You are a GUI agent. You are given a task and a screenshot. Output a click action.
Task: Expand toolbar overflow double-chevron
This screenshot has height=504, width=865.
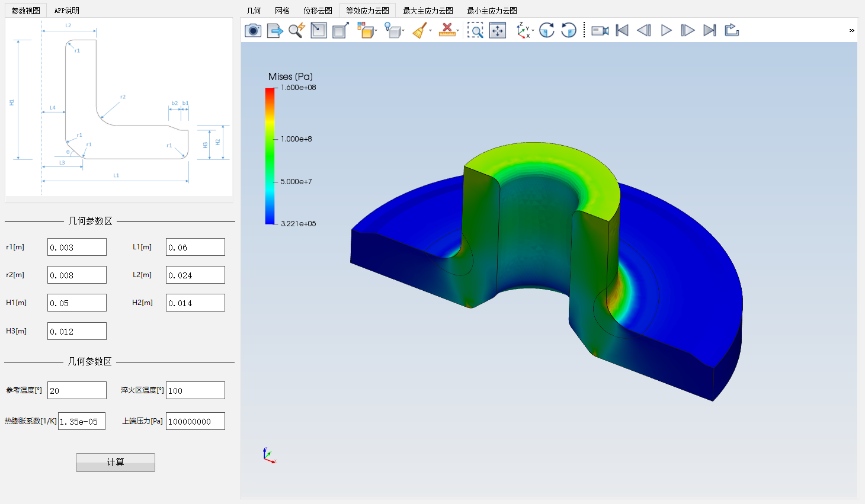[851, 30]
